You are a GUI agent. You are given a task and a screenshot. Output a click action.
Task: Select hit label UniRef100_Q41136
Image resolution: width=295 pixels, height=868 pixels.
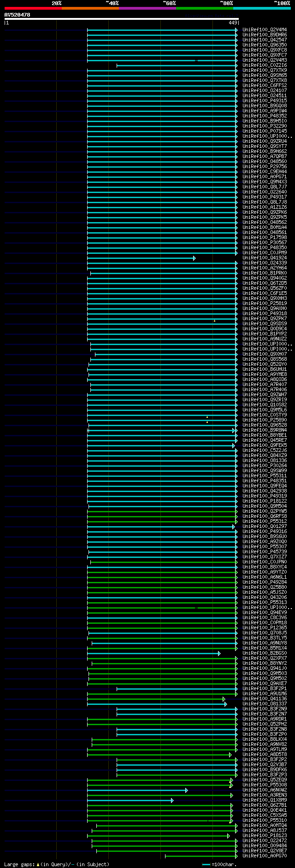click(x=265, y=699)
